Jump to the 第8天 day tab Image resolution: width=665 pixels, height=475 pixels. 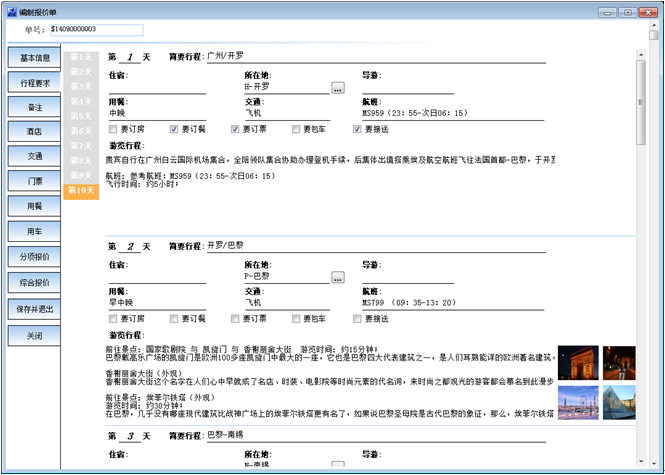[81, 161]
